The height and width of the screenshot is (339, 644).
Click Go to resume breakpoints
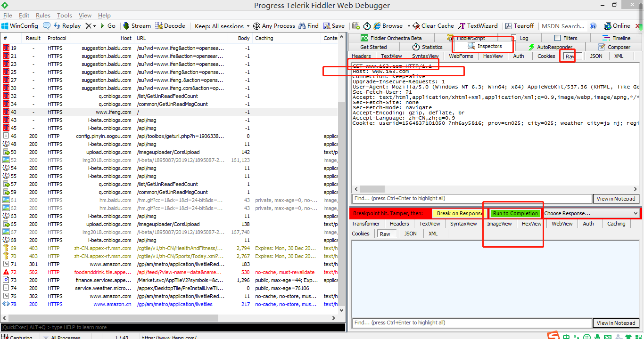pyautogui.click(x=107, y=26)
